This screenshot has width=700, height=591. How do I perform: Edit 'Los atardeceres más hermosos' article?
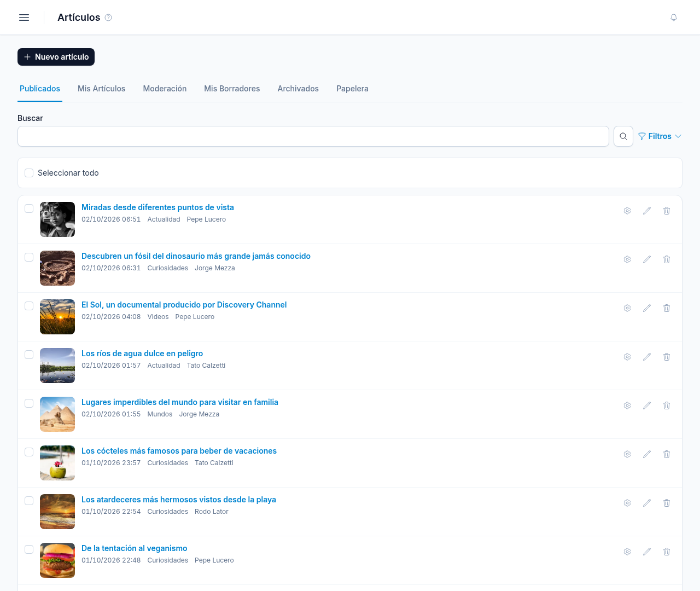(x=647, y=503)
